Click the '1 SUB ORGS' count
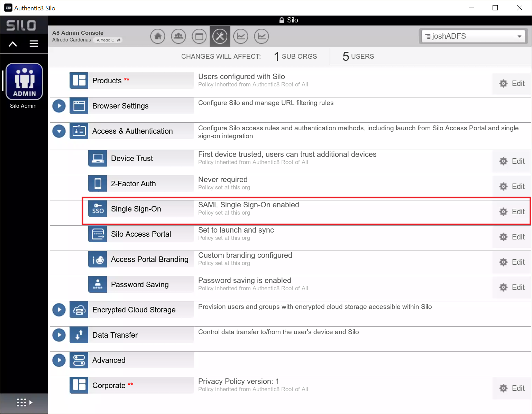Image resolution: width=532 pixels, height=414 pixels. click(295, 56)
